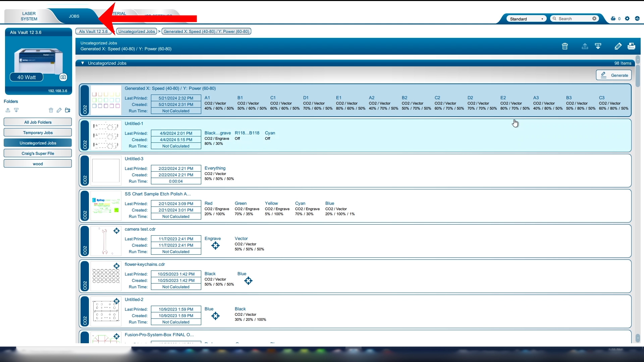Click the Yellow process in SS Chart Sample
This screenshot has height=362, width=644.
(x=277, y=208)
